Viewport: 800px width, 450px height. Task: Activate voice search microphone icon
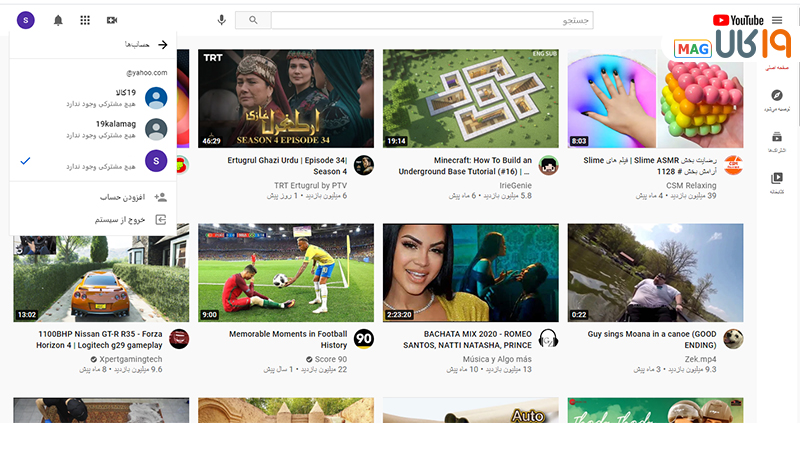(221, 20)
